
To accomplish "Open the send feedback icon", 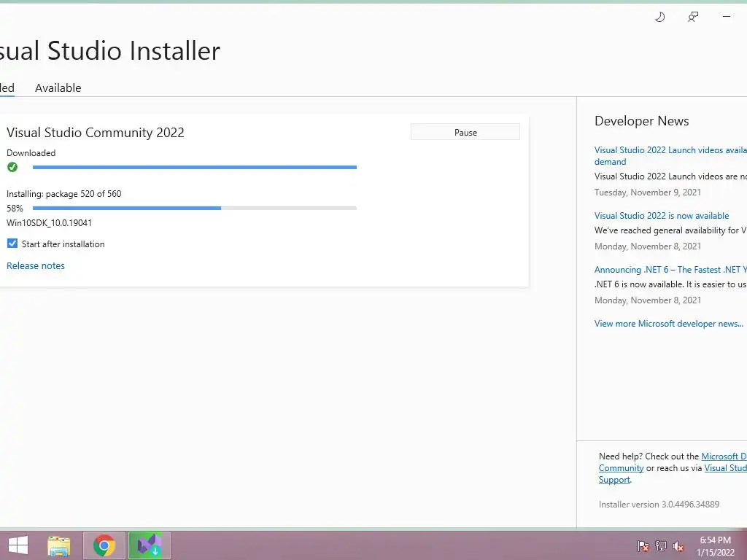I will click(693, 17).
